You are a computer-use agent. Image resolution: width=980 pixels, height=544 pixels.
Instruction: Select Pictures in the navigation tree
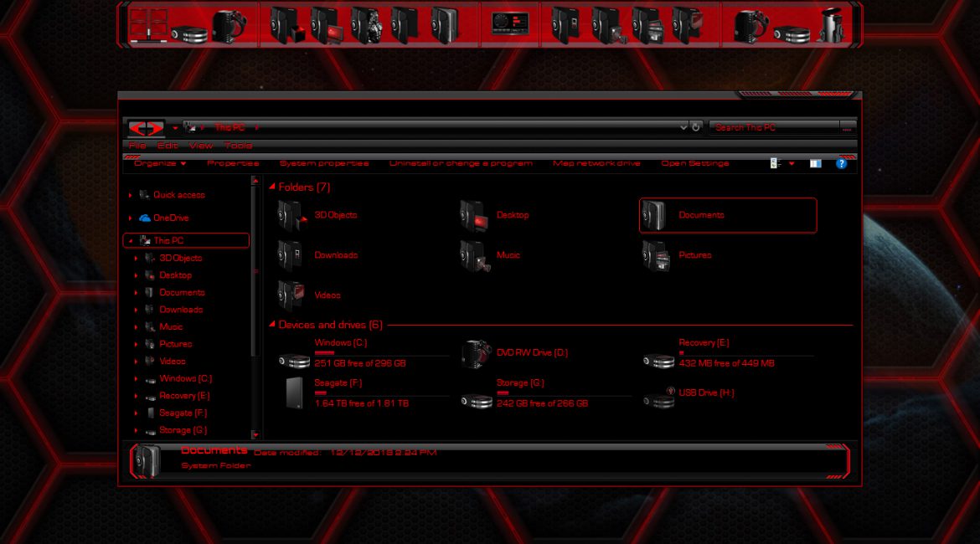pyautogui.click(x=175, y=344)
